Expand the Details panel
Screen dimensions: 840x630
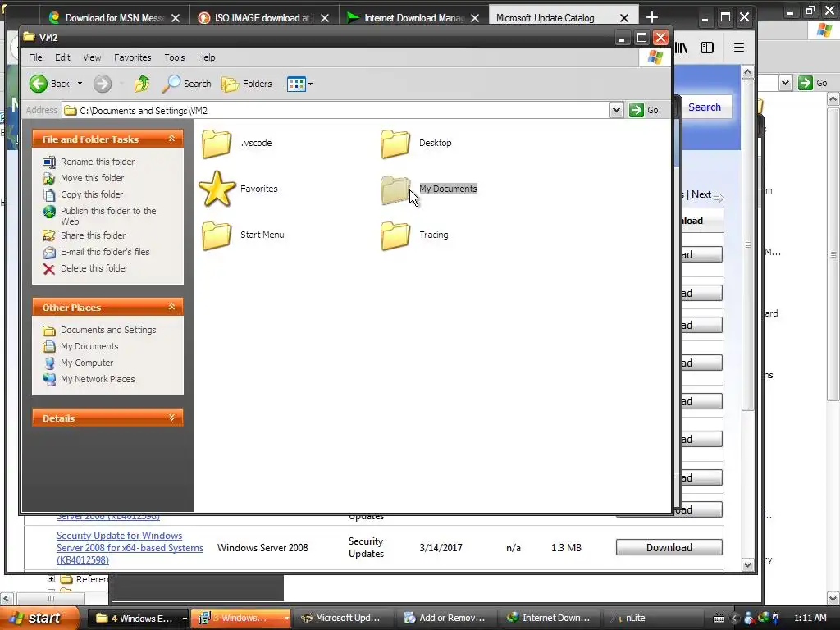click(172, 418)
